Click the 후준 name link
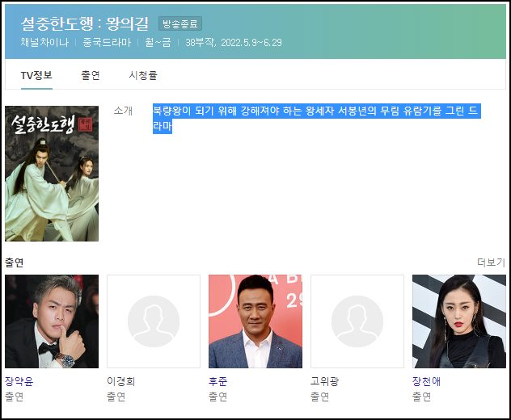The width and height of the screenshot is (511, 420). tap(218, 381)
